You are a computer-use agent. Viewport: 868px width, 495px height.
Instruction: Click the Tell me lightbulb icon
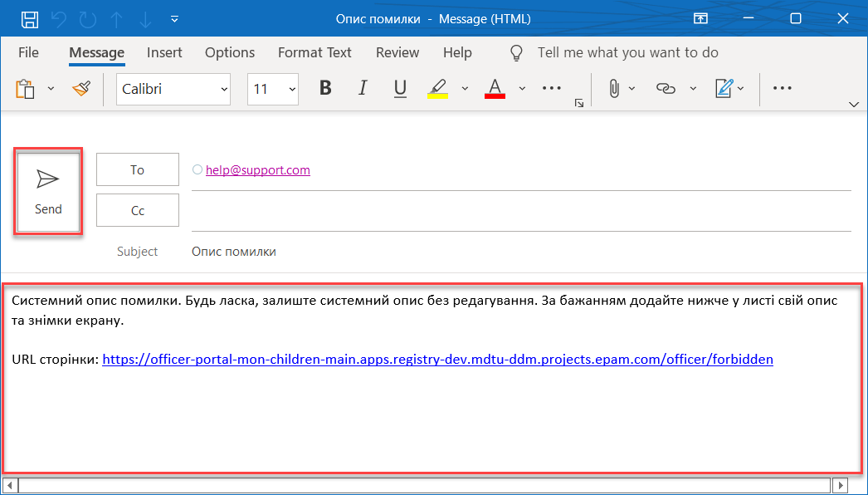pos(516,52)
